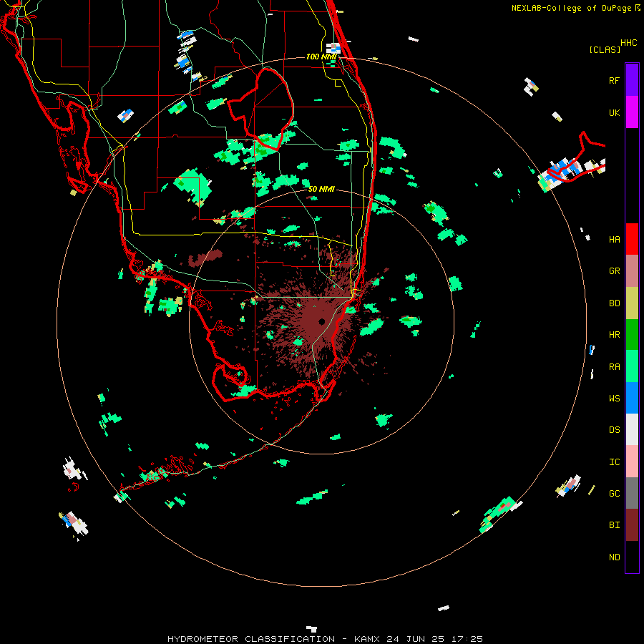This screenshot has width=644, height=644.
Task: Click the RF purple legend swatch
Action: coord(632,79)
